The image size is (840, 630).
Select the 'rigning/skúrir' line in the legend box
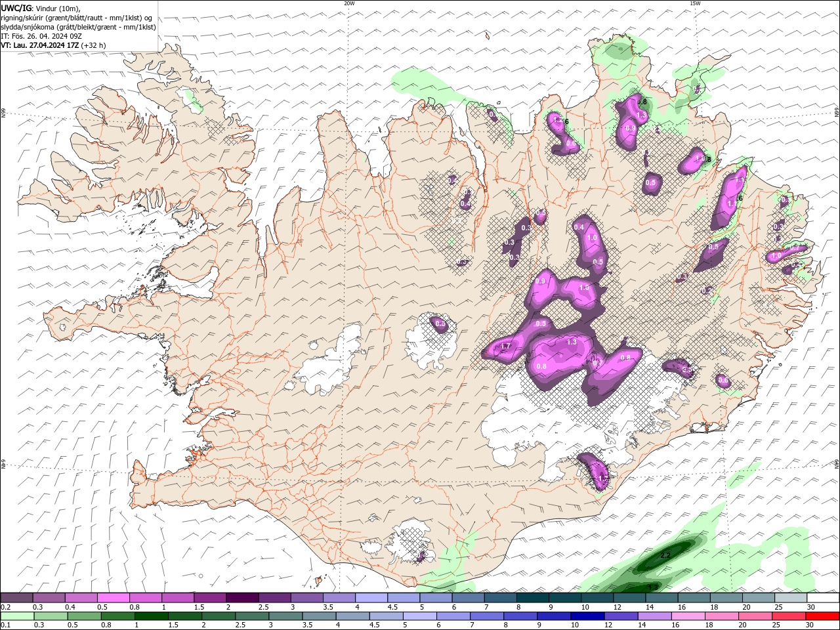tap(76, 17)
